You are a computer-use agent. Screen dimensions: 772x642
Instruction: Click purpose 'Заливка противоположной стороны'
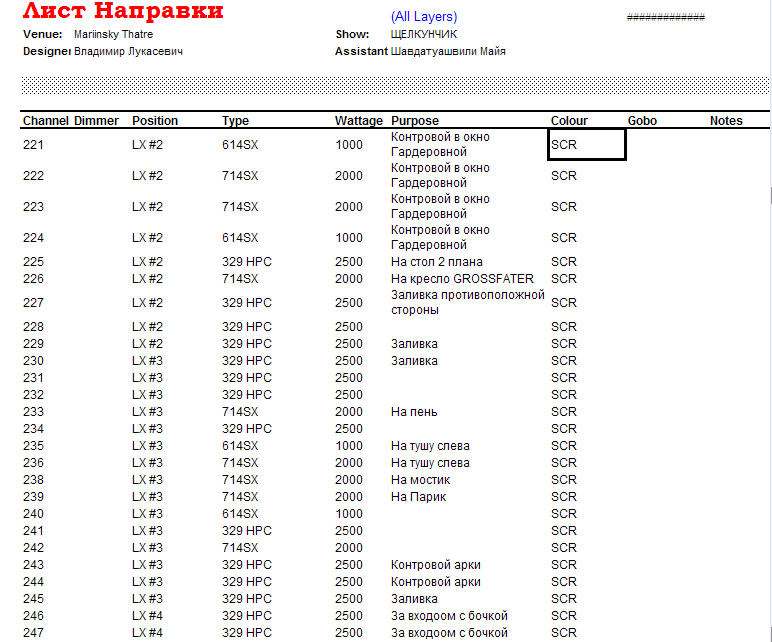point(468,302)
